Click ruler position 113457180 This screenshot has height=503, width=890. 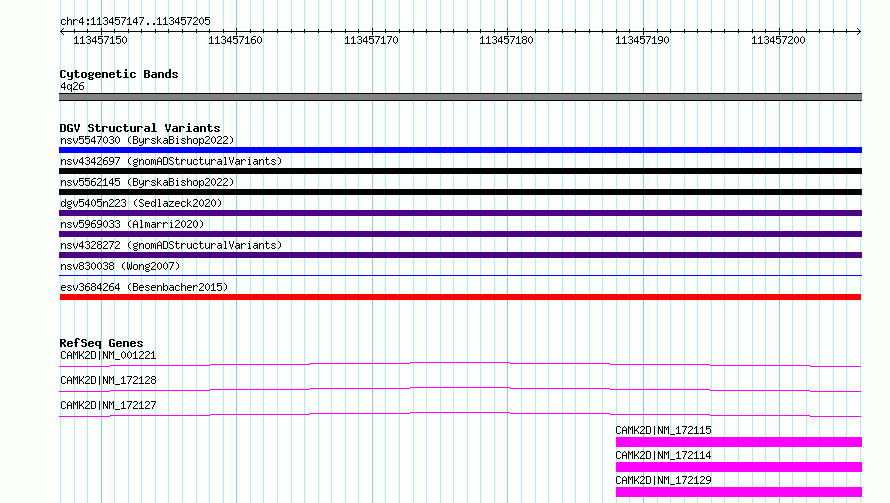point(506,40)
